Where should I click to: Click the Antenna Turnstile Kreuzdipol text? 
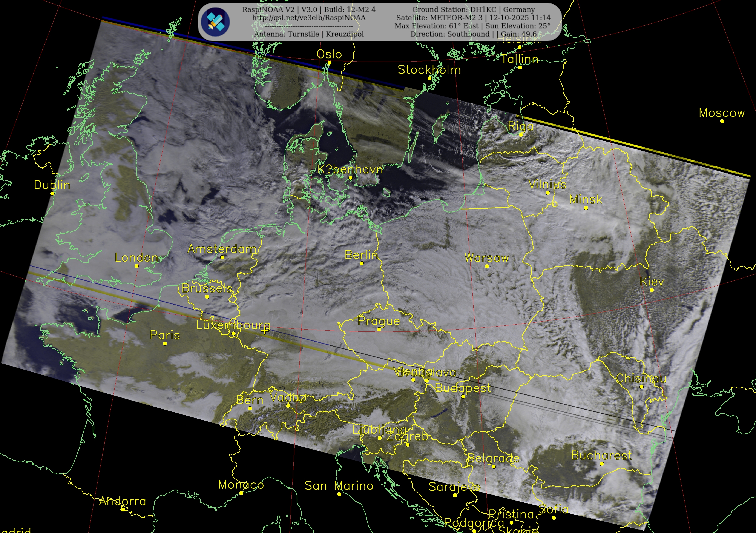309,34
